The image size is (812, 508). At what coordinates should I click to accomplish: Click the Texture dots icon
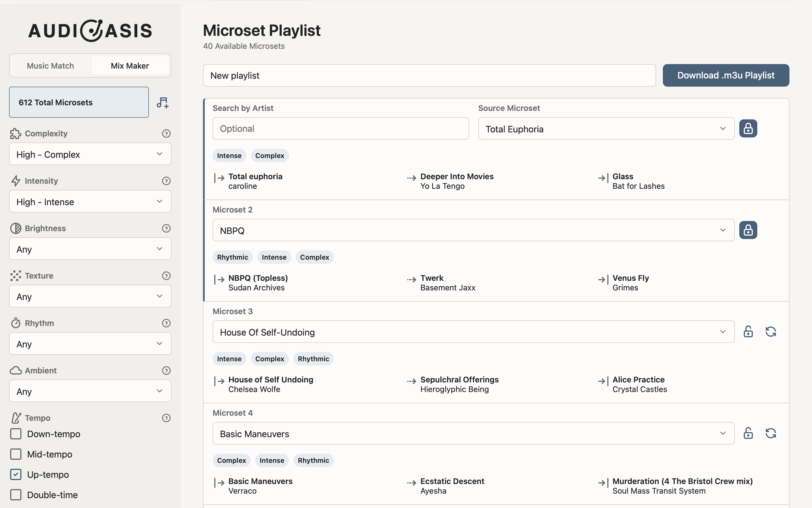(16, 275)
